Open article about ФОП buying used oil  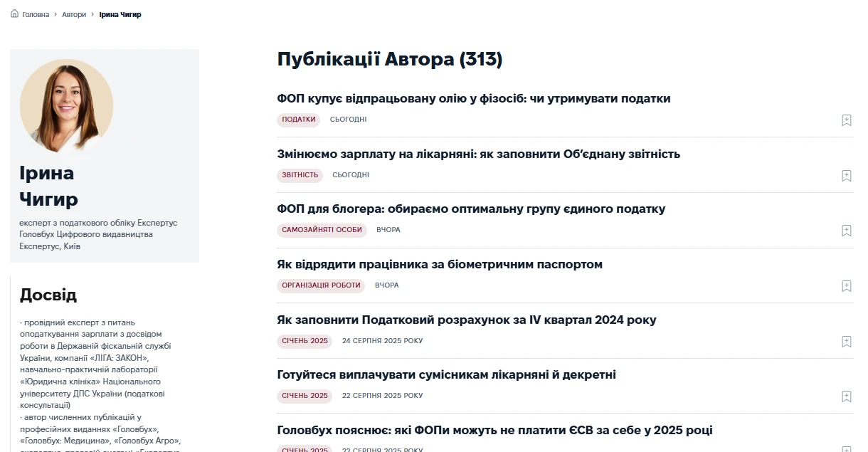473,98
